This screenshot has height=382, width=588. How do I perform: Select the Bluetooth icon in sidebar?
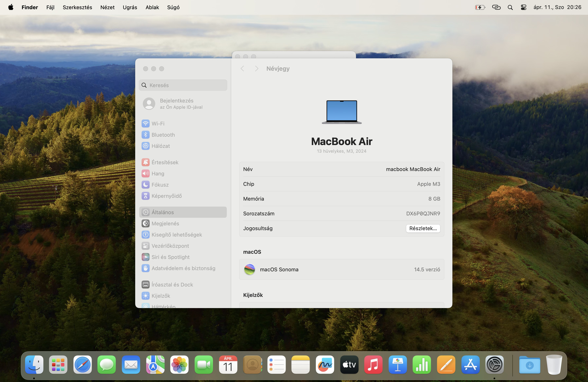coord(145,135)
